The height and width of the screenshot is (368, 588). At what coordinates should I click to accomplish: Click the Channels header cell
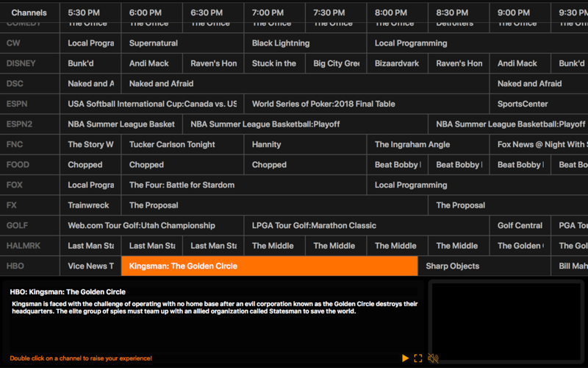tap(29, 13)
